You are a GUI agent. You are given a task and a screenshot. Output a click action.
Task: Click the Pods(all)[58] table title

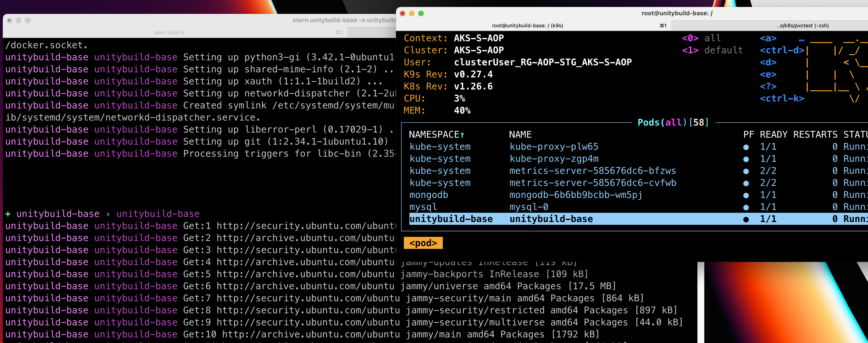point(673,122)
